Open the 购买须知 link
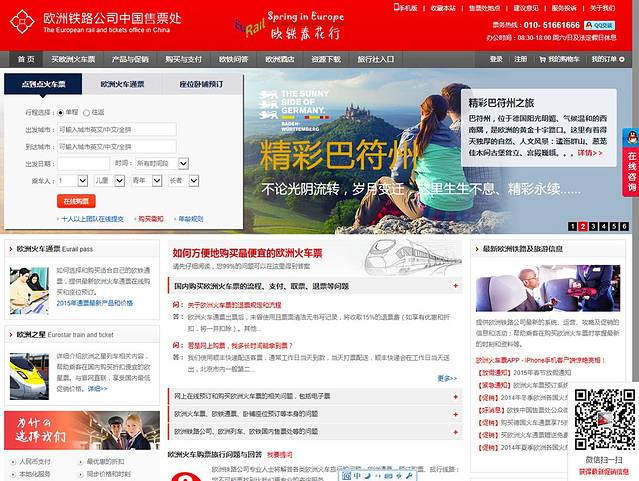639x481 pixels. tap(150, 218)
